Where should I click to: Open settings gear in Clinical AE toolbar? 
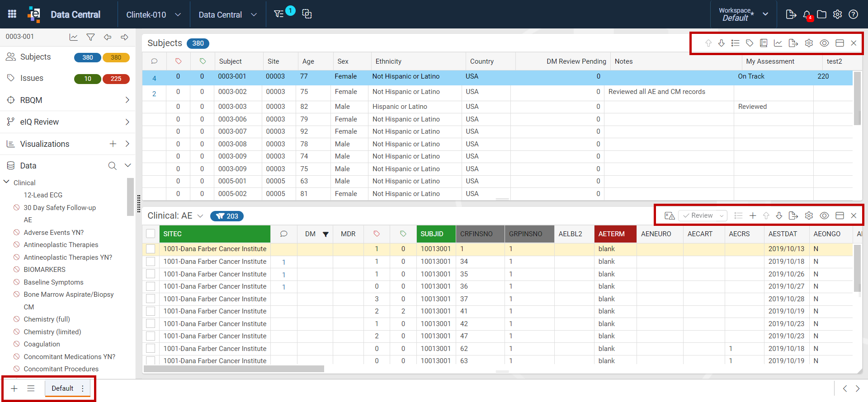tap(809, 215)
